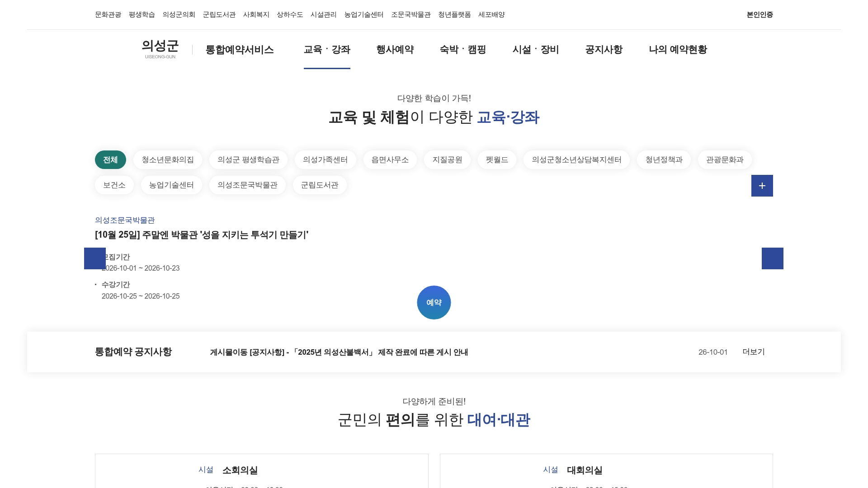Filter by 청소년문화의집
The image size is (868, 488).
pyautogui.click(x=168, y=160)
